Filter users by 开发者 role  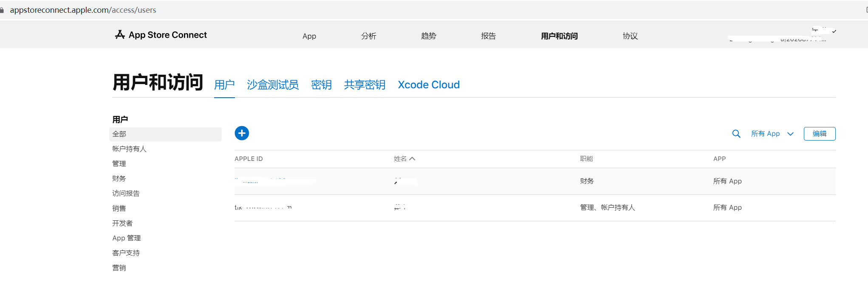tap(122, 223)
